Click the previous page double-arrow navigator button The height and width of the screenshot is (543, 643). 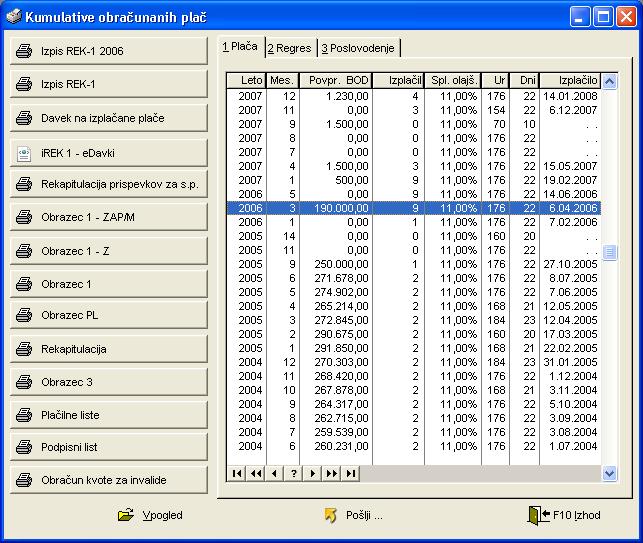[x=256, y=473]
